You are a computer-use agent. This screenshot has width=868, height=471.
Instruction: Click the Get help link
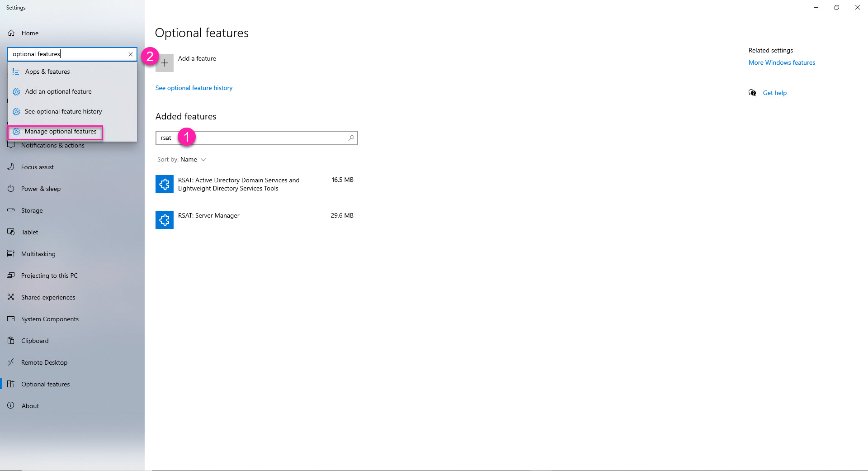(774, 93)
